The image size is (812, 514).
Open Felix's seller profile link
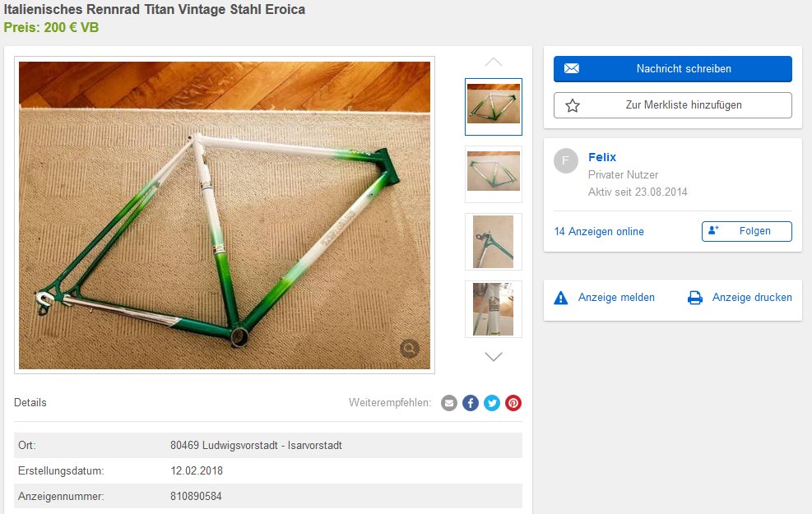602,157
